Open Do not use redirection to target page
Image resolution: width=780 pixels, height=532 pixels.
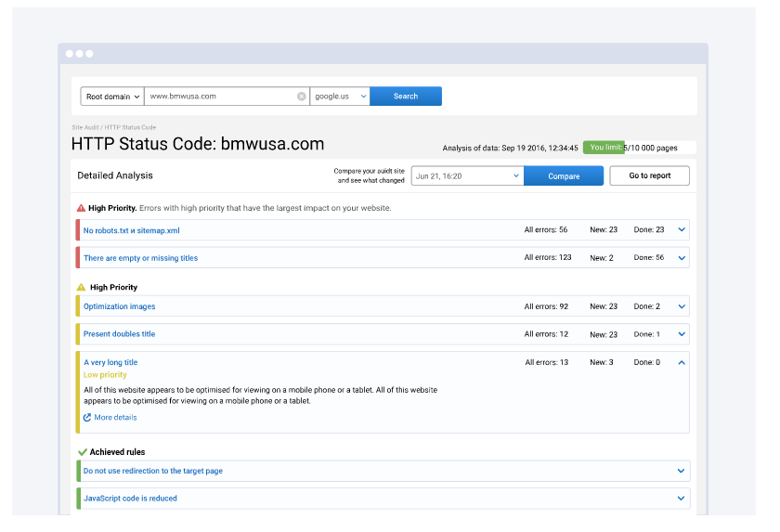click(152, 471)
